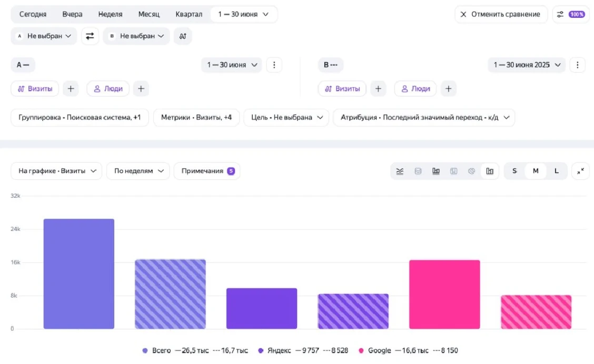Open the Цель · Не выбрана dropdown
This screenshot has height=364, width=594.
[286, 117]
